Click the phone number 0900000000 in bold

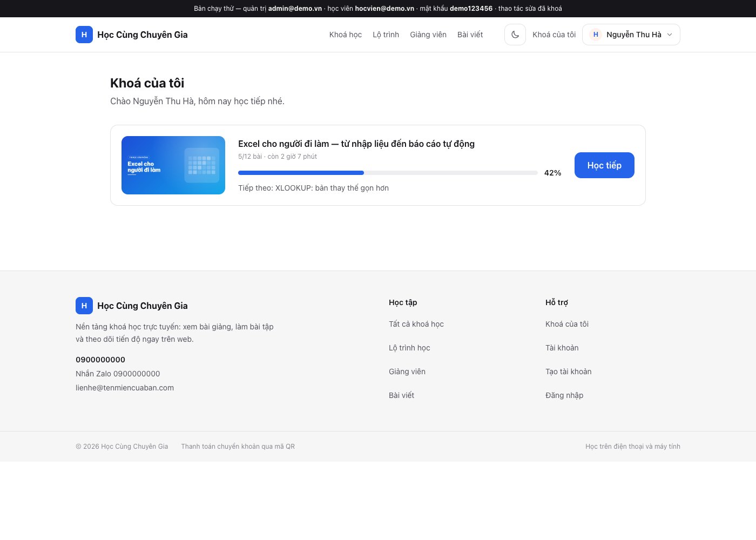point(100,360)
